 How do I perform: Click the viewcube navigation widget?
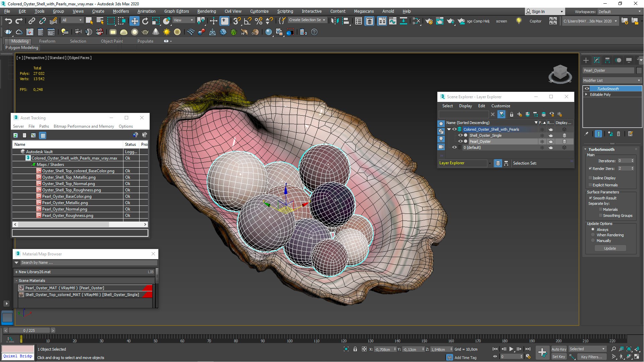tap(560, 74)
